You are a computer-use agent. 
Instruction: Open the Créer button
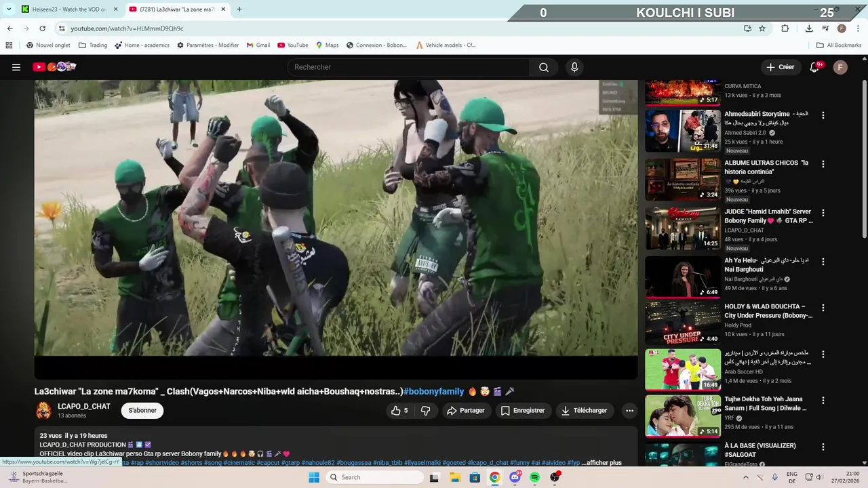coord(780,67)
